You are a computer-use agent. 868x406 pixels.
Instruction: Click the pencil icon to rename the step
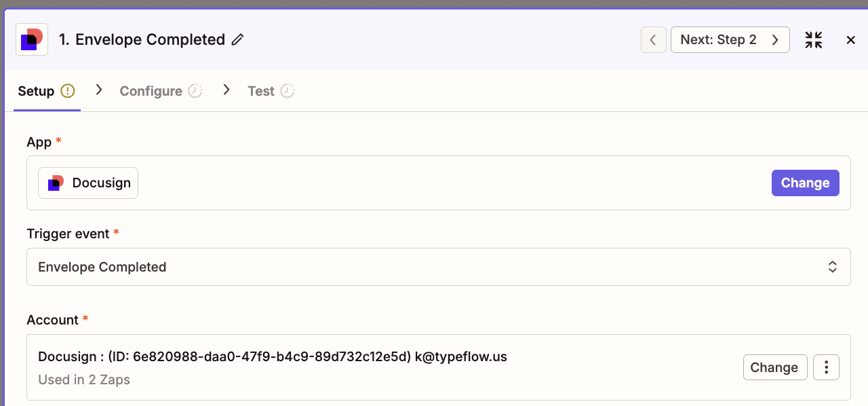(x=237, y=40)
